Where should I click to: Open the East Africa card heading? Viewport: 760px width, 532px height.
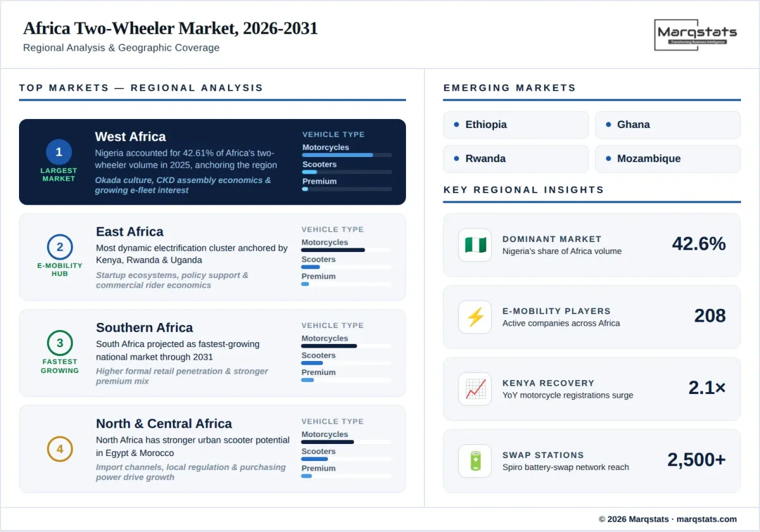pos(130,232)
